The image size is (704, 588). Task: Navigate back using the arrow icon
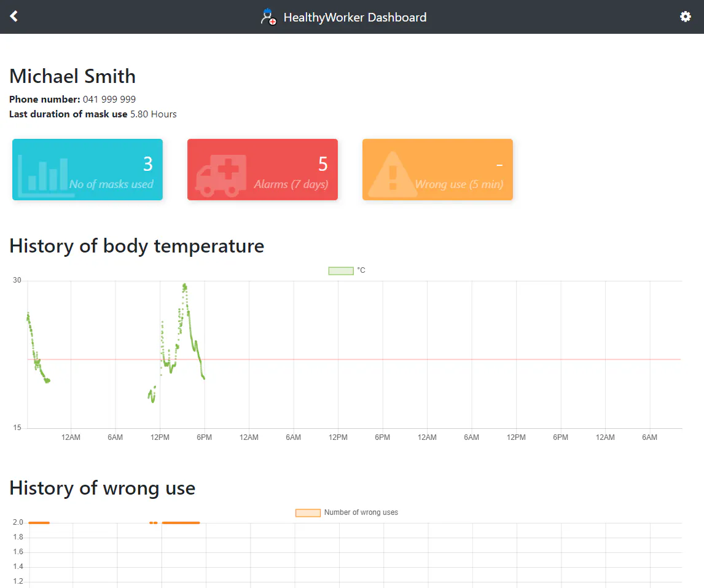(13, 16)
